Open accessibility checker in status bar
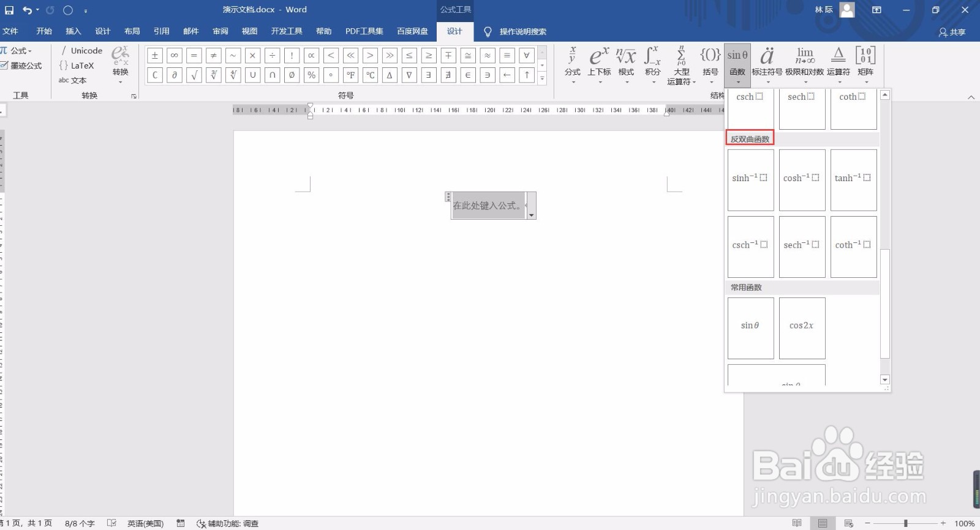 click(x=227, y=524)
